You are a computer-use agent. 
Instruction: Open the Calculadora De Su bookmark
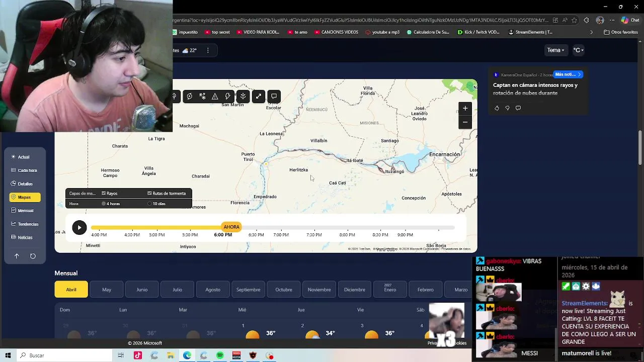[x=428, y=32]
